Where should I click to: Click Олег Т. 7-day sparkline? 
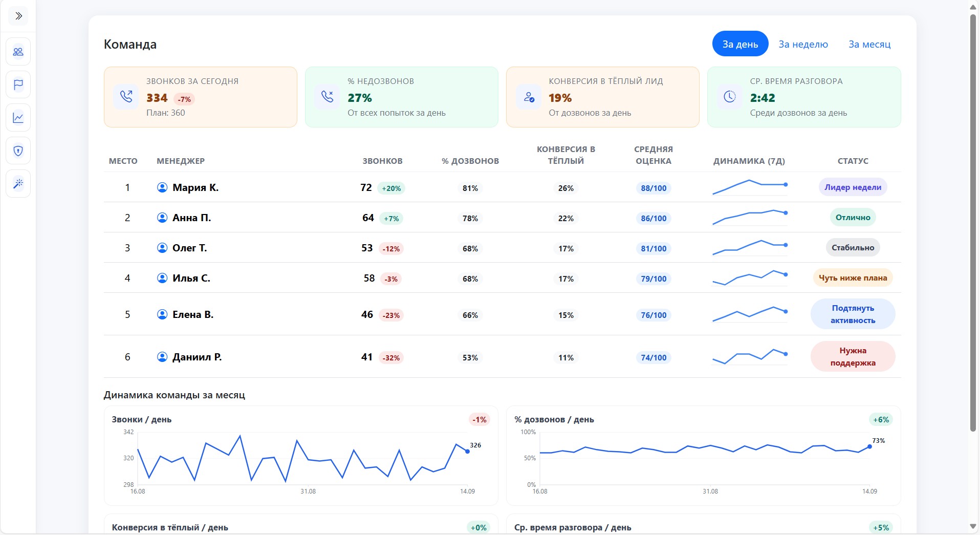click(x=750, y=248)
